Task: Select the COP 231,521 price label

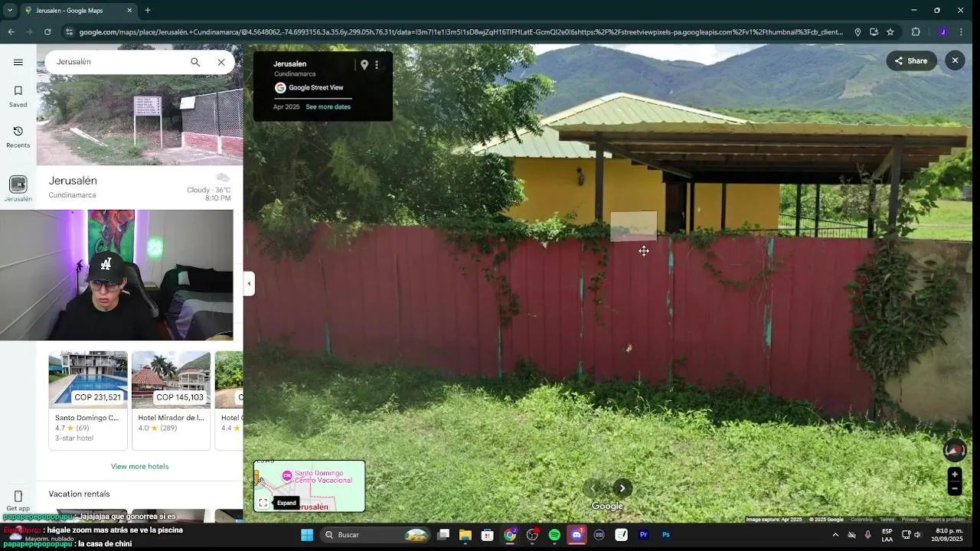Action: click(x=97, y=397)
